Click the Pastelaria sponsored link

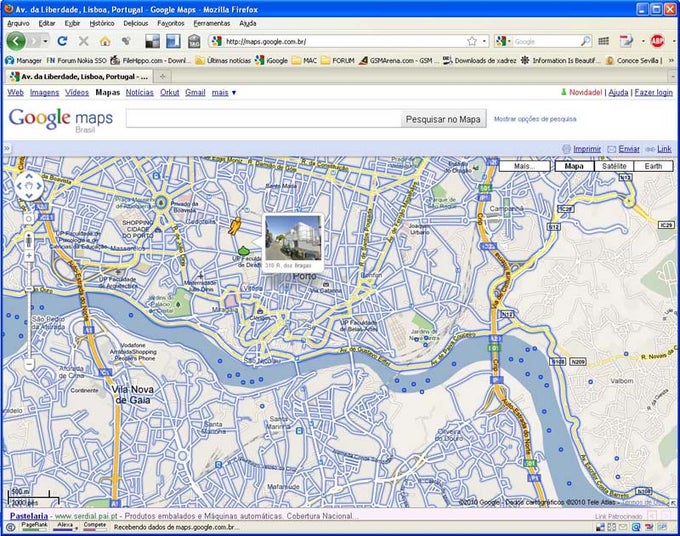pyautogui.click(x=29, y=516)
